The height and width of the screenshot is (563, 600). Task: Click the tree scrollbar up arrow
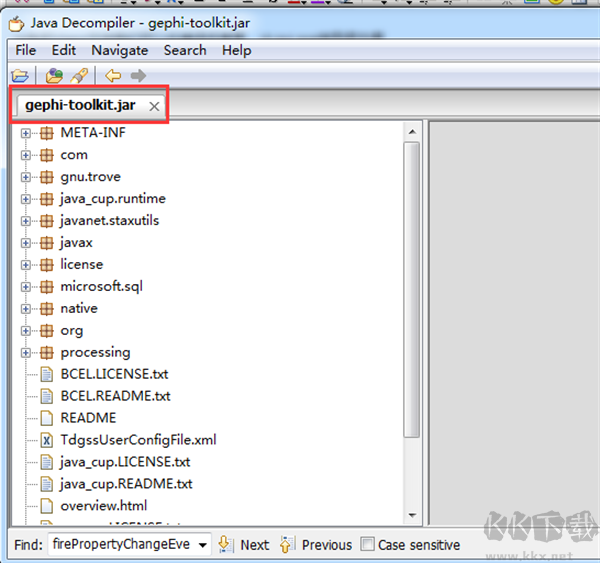[412, 132]
